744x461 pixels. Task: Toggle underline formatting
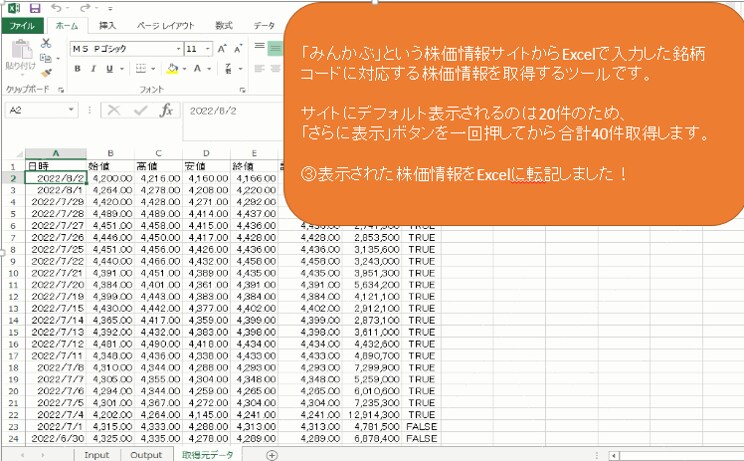coord(110,69)
